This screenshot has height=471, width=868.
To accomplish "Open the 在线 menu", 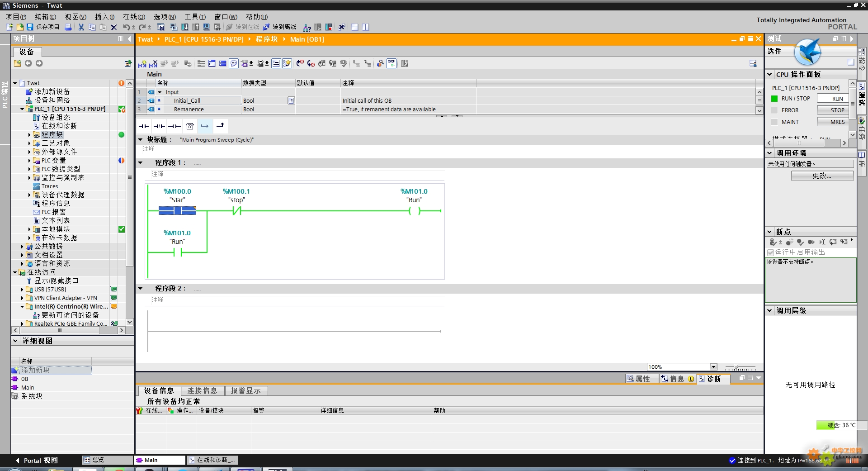I will click(134, 17).
